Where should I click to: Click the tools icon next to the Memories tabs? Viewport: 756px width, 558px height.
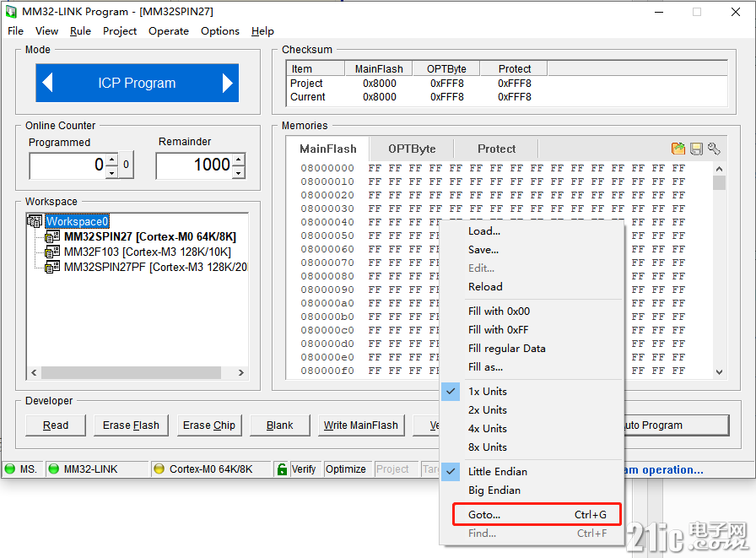click(714, 149)
